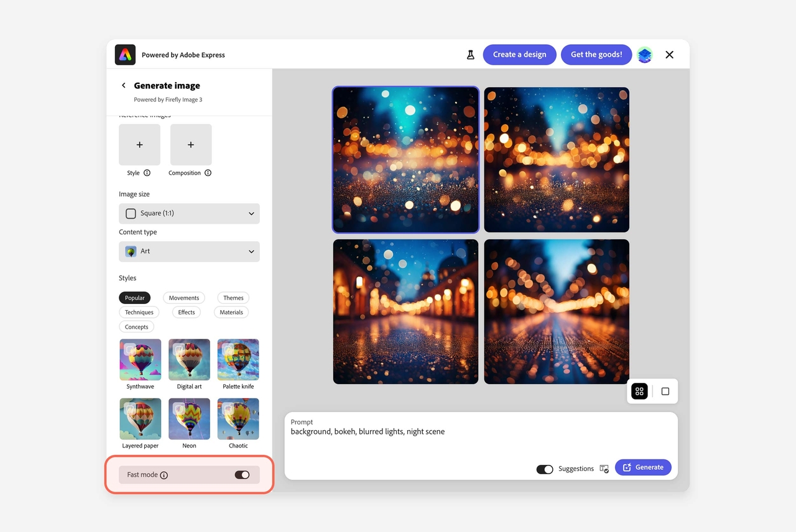The width and height of the screenshot is (796, 532).
Task: Select the bottom-left generated street image
Action: pos(405,311)
